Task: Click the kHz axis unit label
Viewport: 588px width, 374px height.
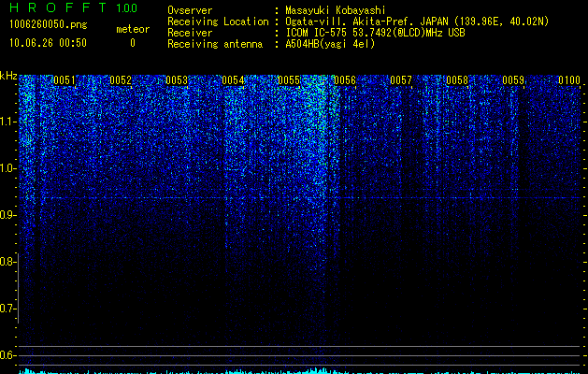Action: click(8, 76)
